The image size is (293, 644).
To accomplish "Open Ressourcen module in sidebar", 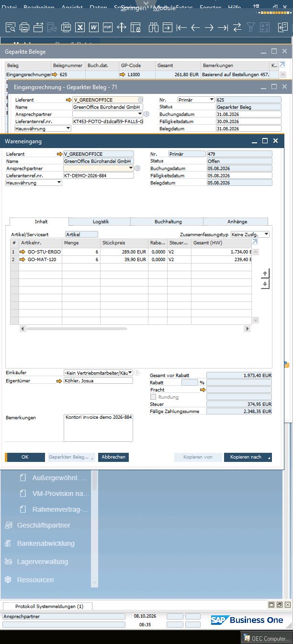I will [x=35, y=580].
